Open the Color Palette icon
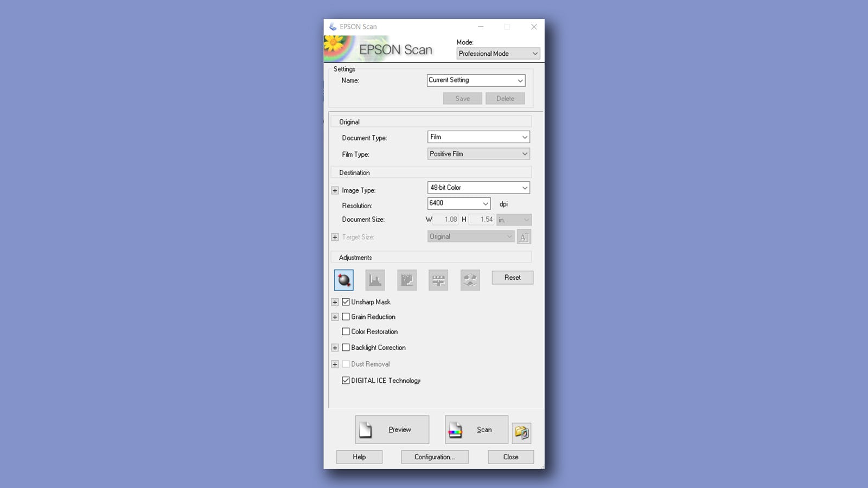868x488 pixels. 470,280
